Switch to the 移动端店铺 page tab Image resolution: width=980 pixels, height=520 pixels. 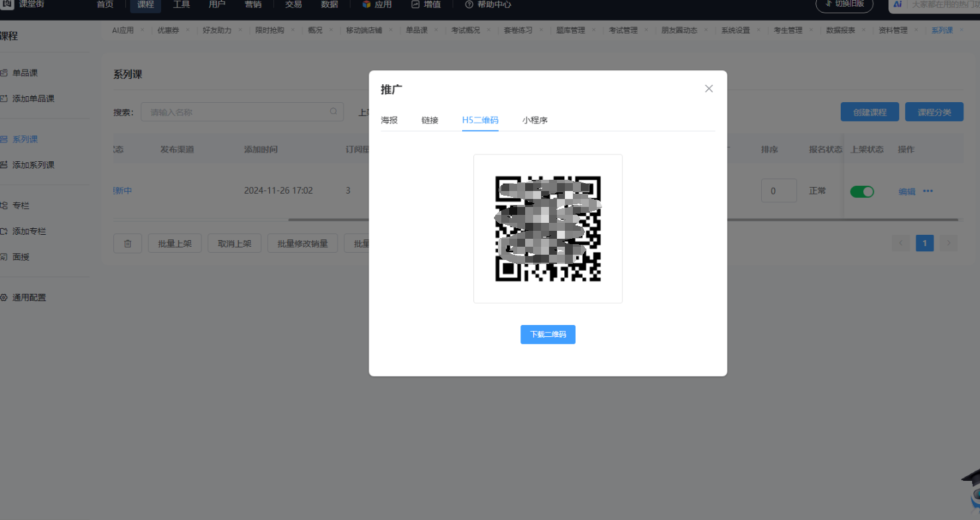[x=364, y=31]
